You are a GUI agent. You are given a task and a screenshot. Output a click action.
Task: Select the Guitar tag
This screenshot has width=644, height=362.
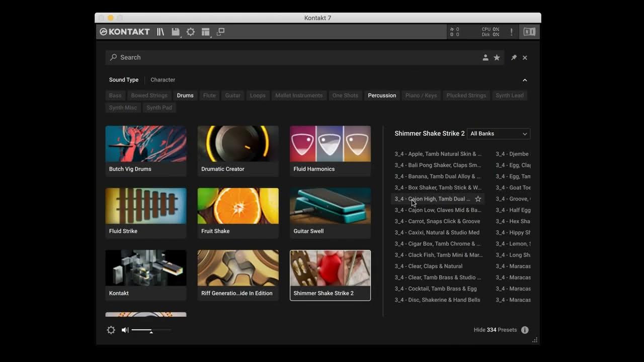232,96
